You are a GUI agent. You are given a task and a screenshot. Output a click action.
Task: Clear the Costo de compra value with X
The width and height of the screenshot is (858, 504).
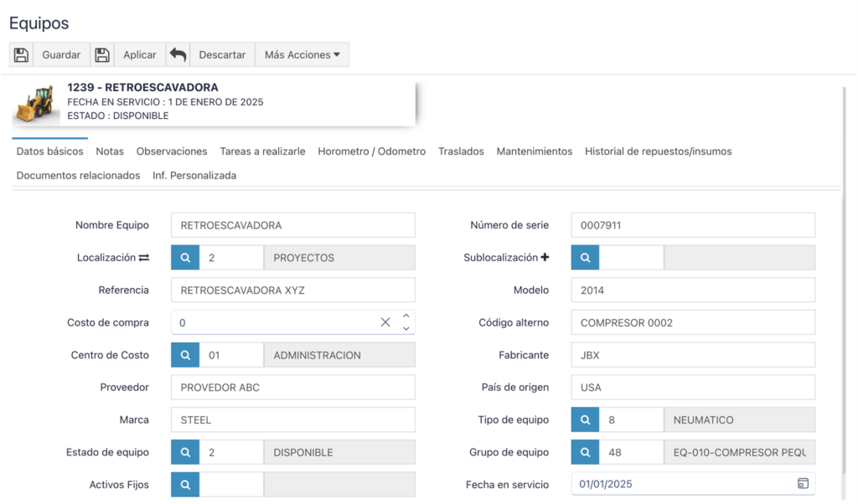click(385, 322)
